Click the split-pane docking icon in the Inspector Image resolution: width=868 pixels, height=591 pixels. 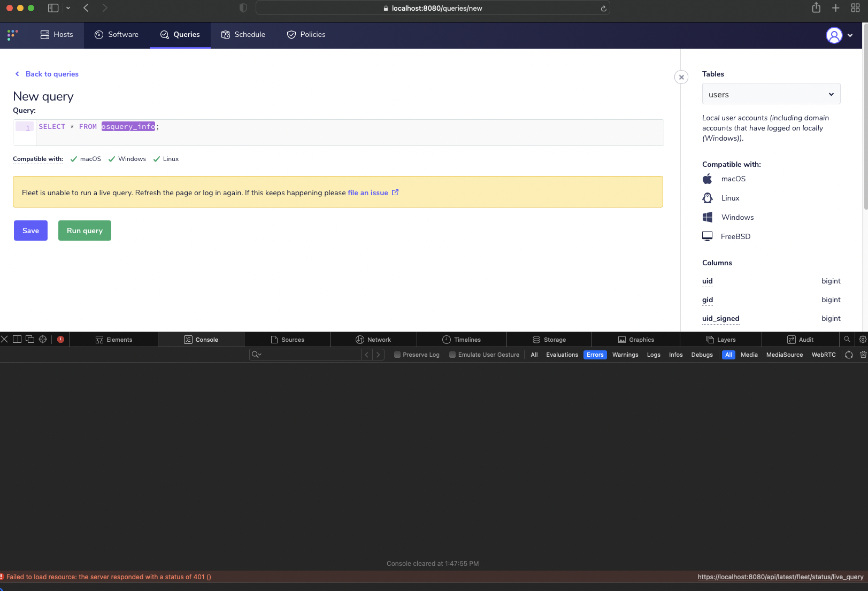click(17, 339)
